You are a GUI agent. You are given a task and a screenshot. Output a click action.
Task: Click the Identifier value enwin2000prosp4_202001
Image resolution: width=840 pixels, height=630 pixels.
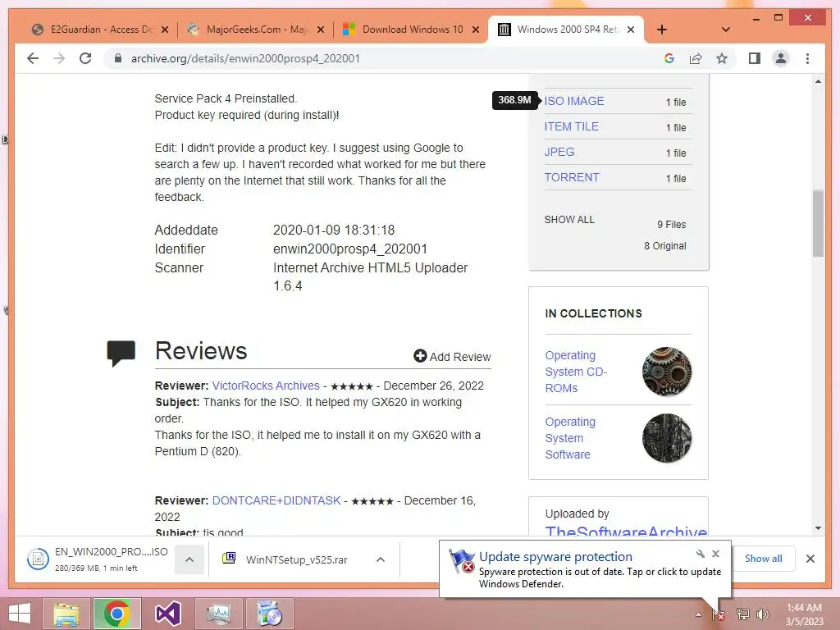(x=349, y=249)
